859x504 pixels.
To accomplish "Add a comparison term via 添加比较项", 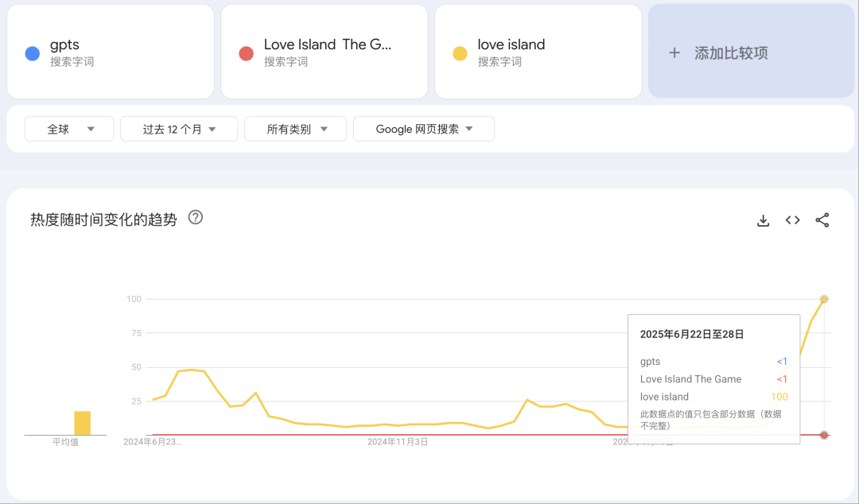I will click(x=751, y=51).
